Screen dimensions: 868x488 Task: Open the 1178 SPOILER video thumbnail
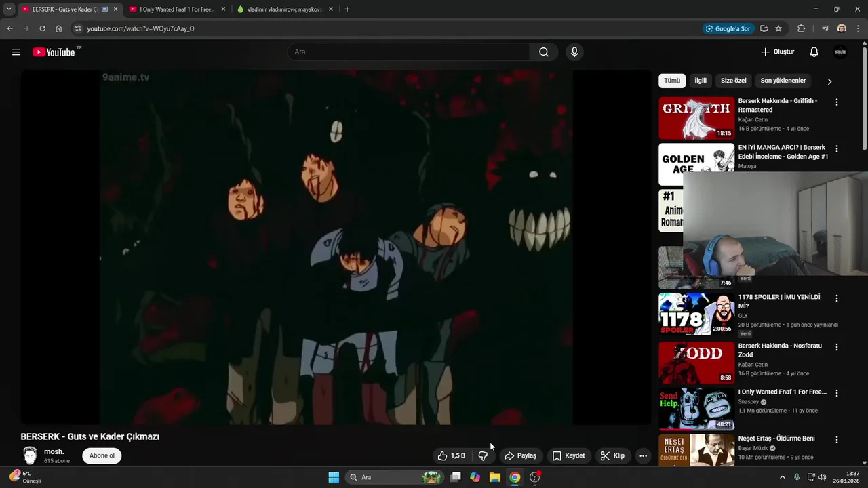click(696, 314)
